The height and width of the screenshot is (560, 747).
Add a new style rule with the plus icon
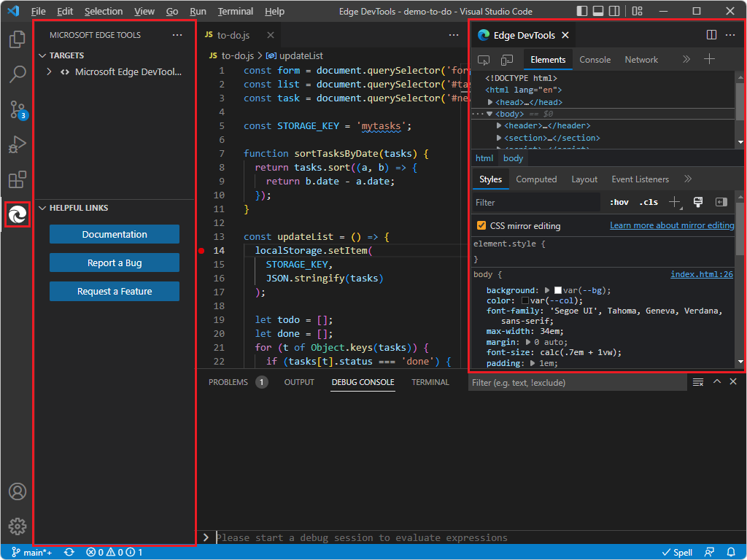pos(675,202)
